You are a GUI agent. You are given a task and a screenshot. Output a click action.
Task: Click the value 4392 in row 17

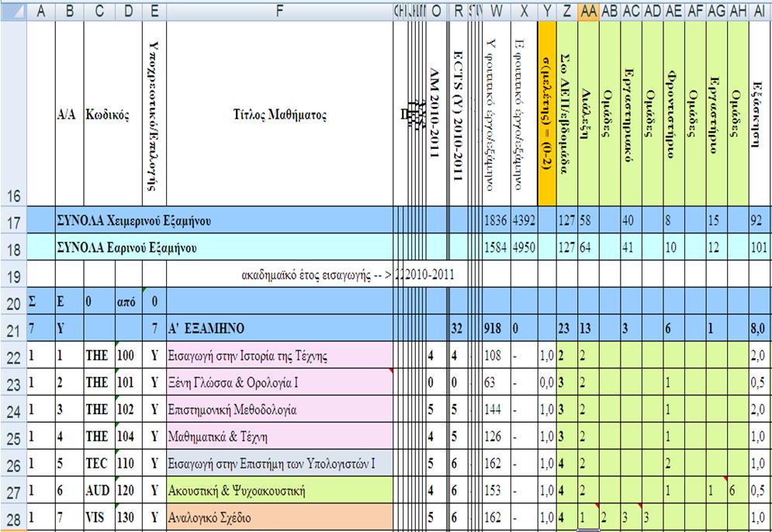(x=524, y=220)
